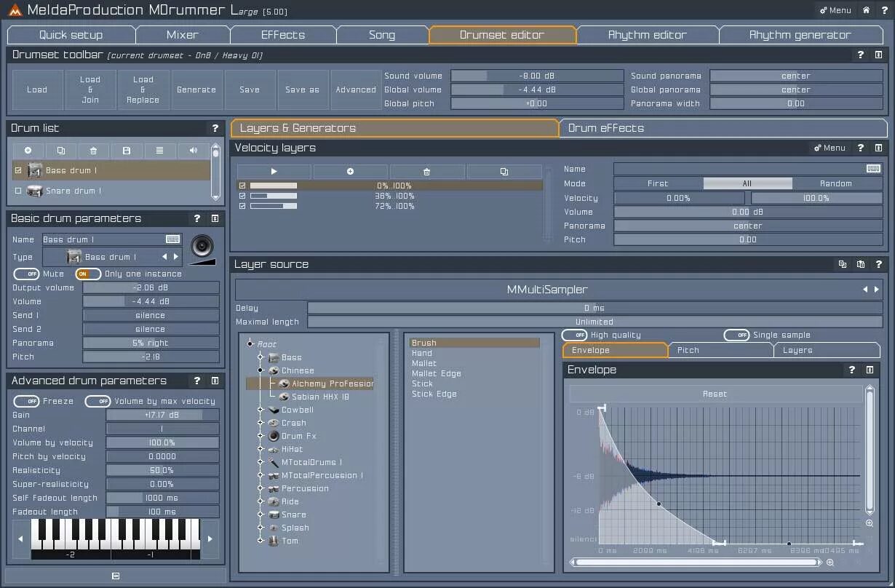Open help for Drum list panel
This screenshot has width=895, height=588.
pos(215,128)
